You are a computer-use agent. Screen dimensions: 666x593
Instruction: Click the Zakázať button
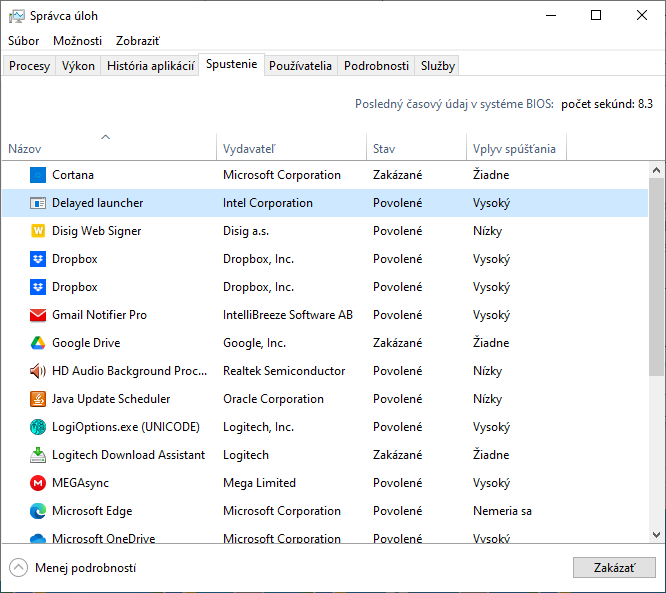[x=614, y=568]
